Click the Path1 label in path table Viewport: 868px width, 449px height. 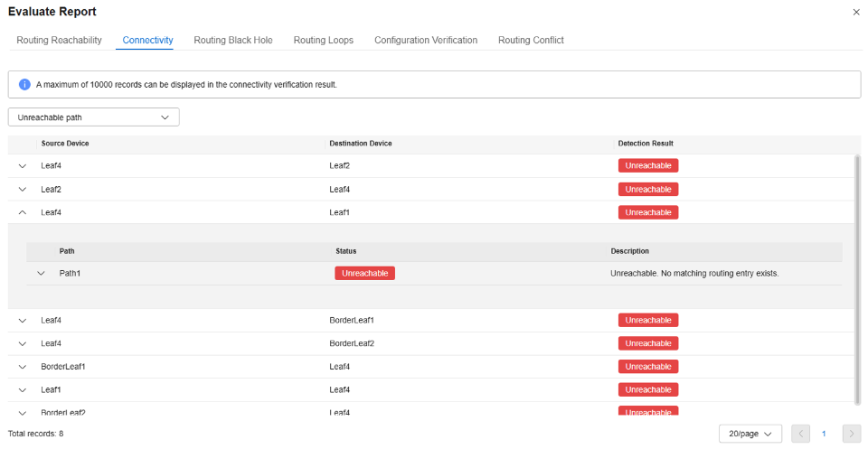[70, 273]
